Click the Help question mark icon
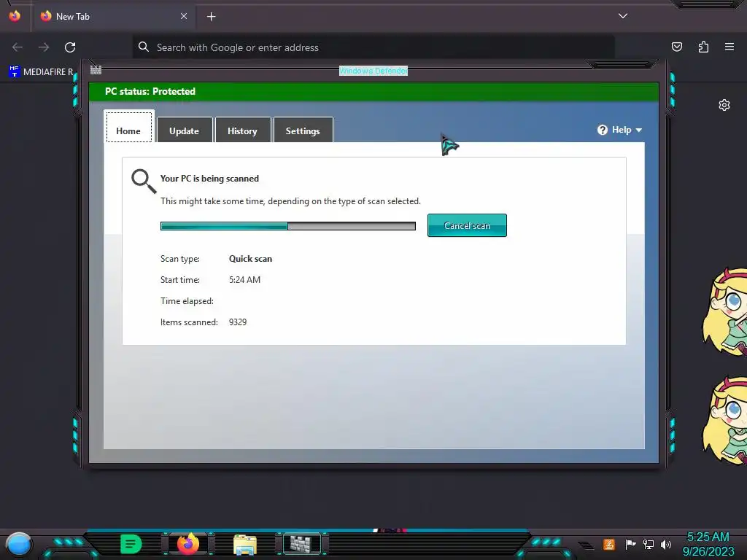 tap(603, 130)
